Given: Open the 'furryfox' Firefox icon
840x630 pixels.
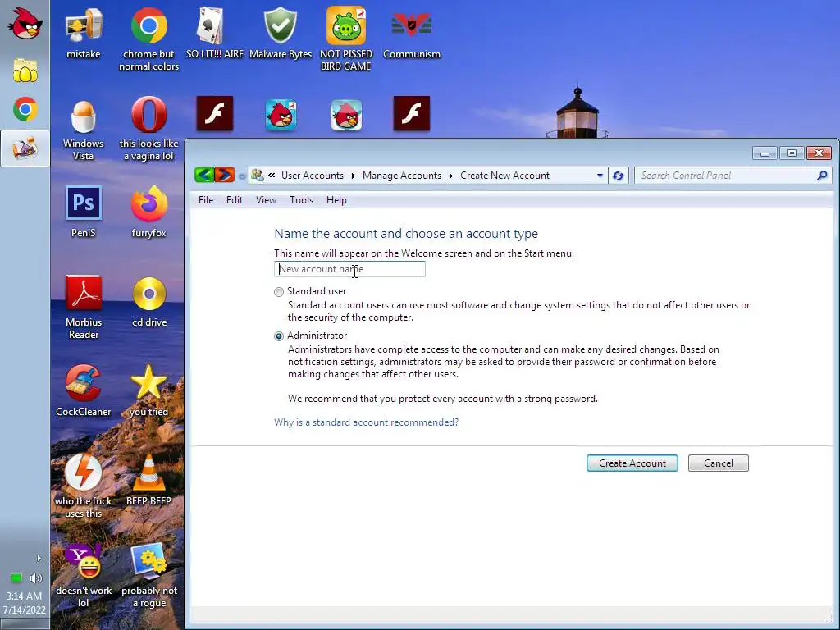Looking at the screenshot, I should pyautogui.click(x=149, y=212).
